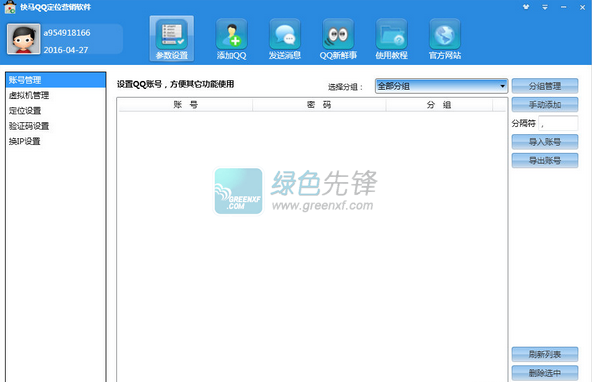Focus the 分隔符 separator input field
This screenshot has height=382, width=592.
tap(558, 123)
